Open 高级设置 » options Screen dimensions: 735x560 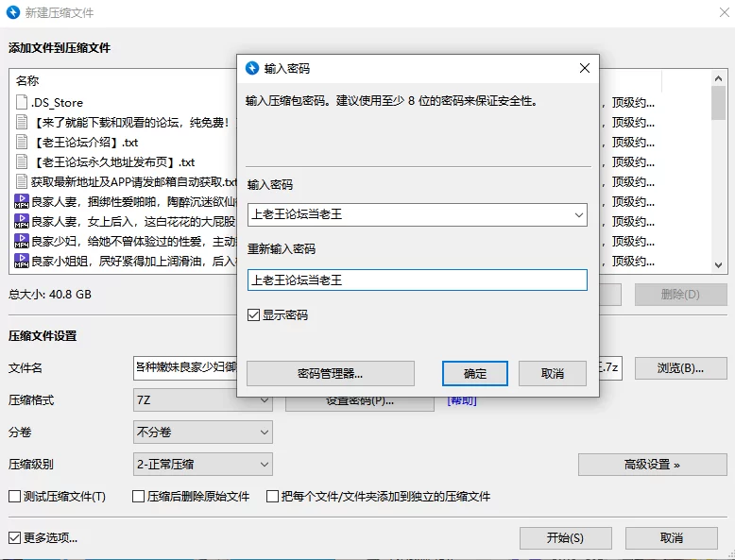[x=652, y=465]
